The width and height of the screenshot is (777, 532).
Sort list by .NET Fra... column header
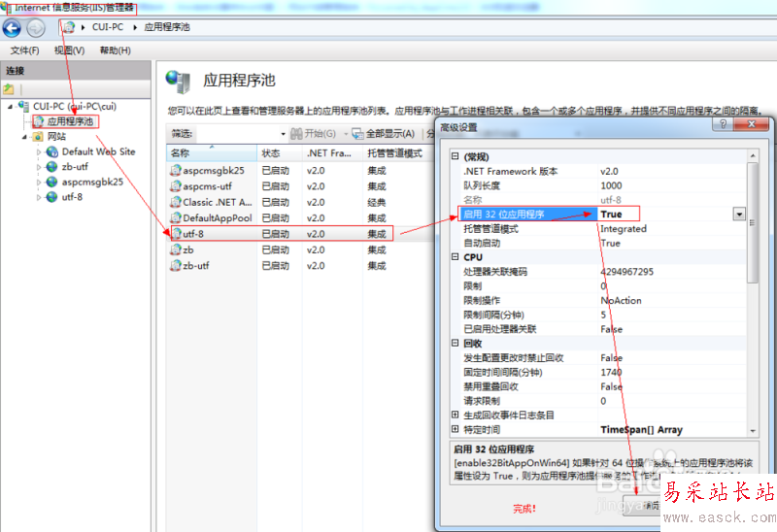(332, 153)
